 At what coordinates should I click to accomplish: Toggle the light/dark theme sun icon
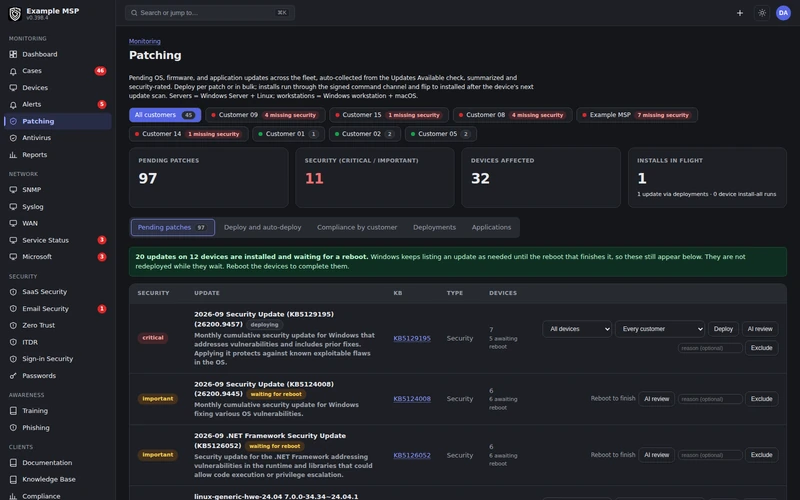[x=762, y=13]
